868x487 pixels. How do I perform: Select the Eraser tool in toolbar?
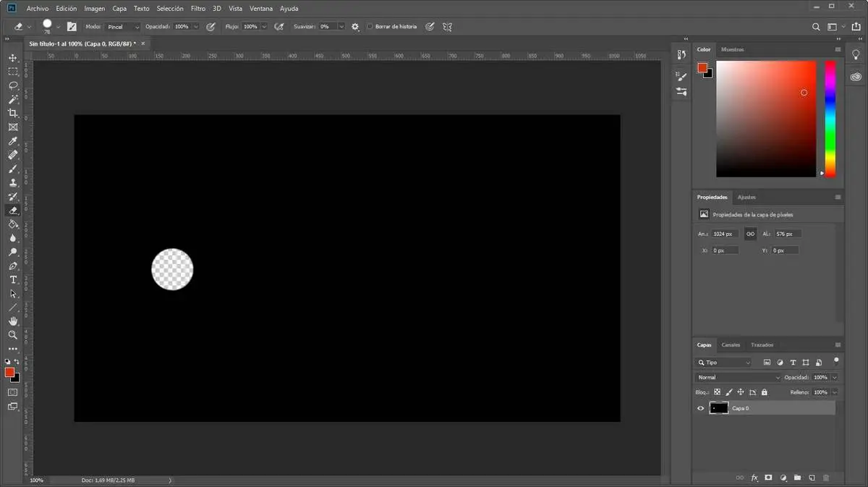pyautogui.click(x=12, y=211)
